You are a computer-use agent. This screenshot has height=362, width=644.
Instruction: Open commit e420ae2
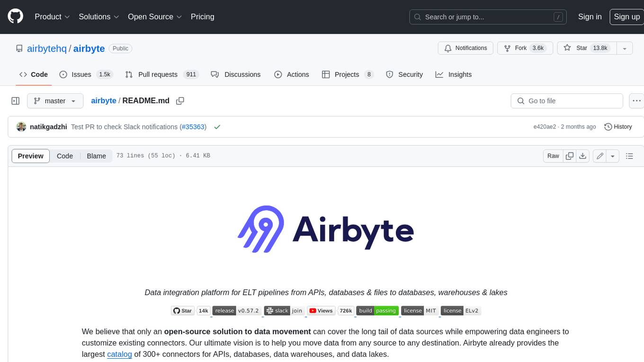(x=544, y=127)
